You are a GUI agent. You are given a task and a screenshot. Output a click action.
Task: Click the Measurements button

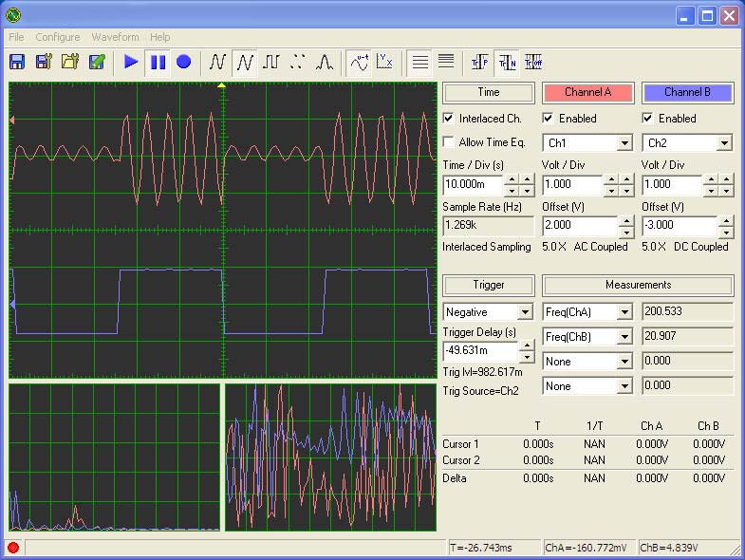pos(638,285)
